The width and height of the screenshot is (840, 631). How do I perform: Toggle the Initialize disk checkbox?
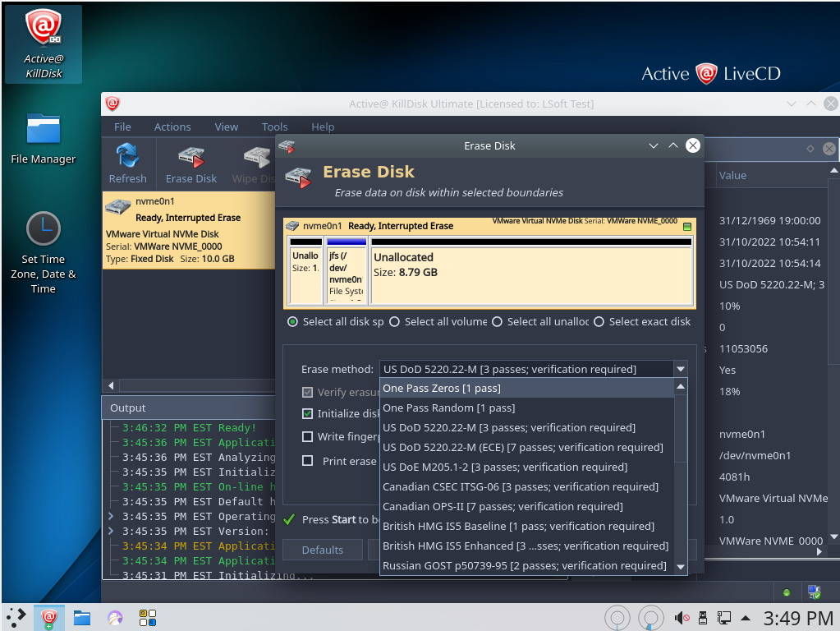click(308, 414)
